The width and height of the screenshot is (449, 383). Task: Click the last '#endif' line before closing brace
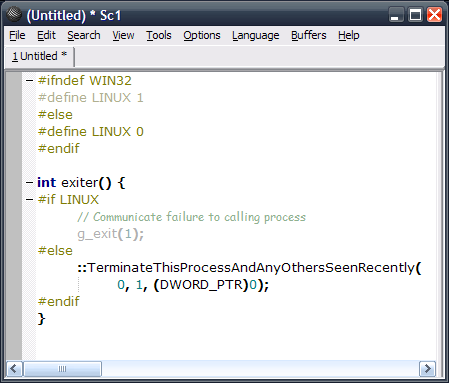[x=58, y=302]
